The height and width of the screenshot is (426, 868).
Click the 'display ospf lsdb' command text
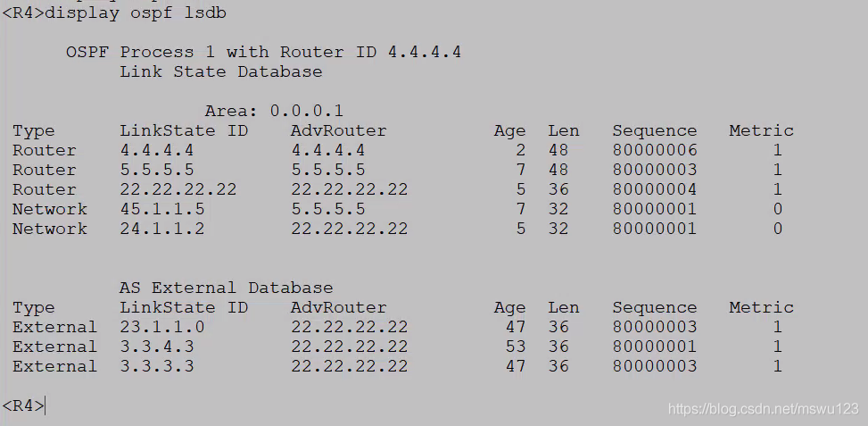(x=135, y=13)
